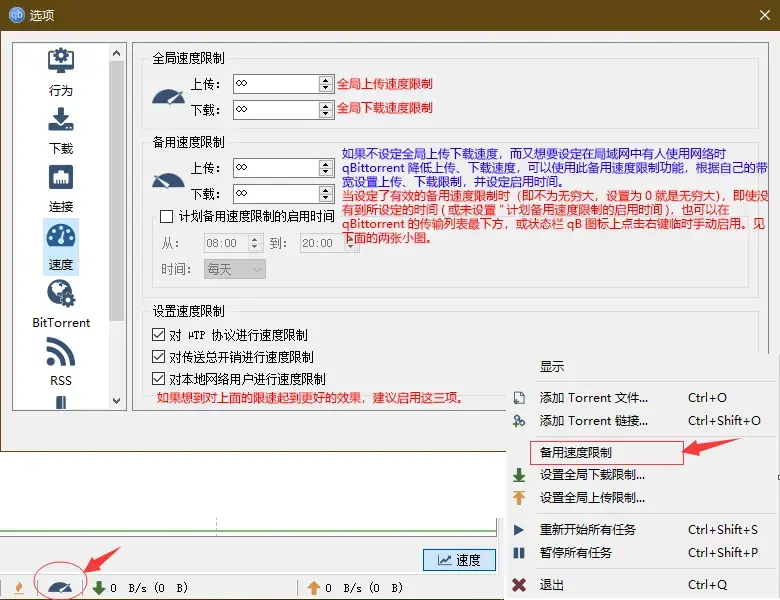Image resolution: width=780 pixels, height=600 pixels.
Task: Click the alternative speed limit gauge icon
Action: pyautogui.click(x=168, y=180)
